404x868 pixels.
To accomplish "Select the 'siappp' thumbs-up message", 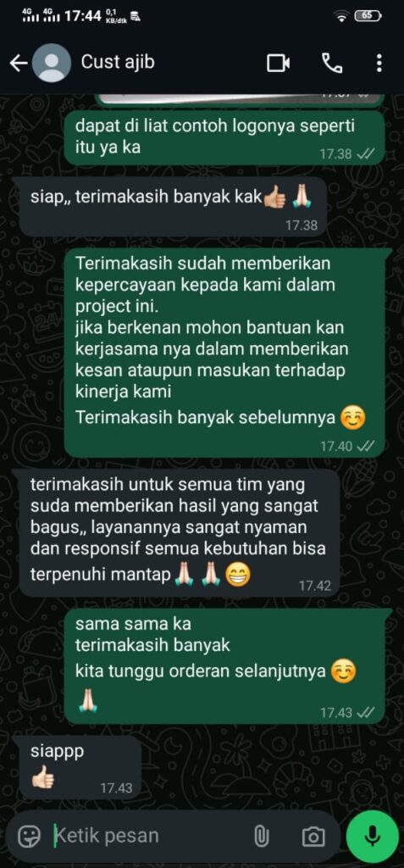I will 80,767.
